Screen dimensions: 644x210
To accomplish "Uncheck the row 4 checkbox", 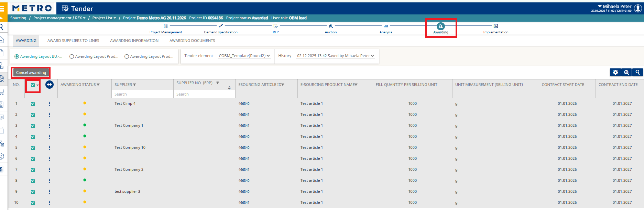I will point(33,136).
